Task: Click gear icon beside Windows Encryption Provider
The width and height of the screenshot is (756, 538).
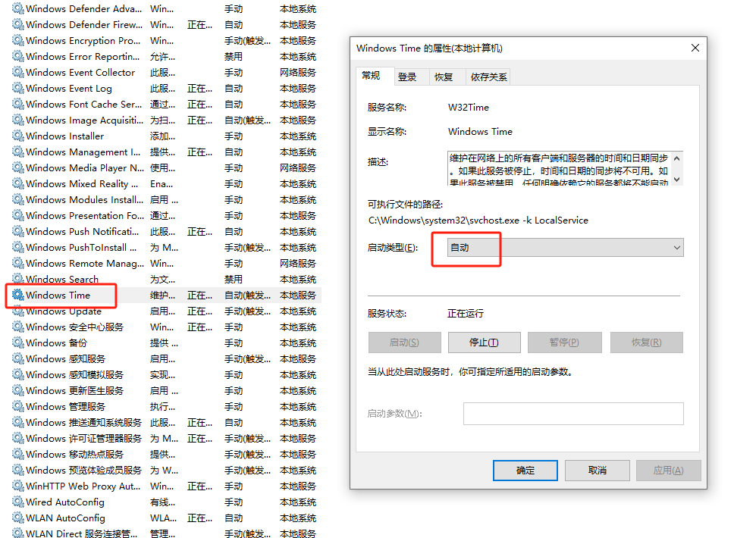Action: 18,40
